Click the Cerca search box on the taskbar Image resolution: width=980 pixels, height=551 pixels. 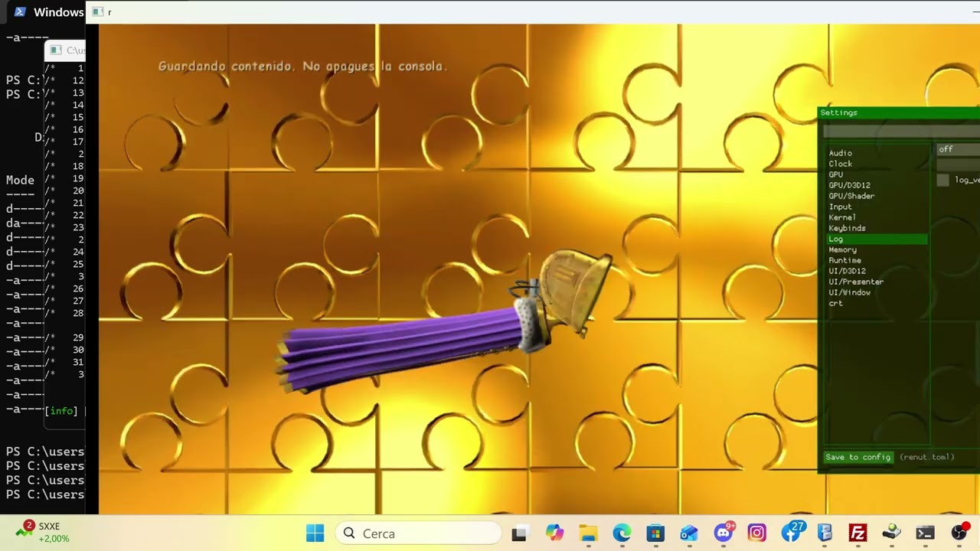(418, 533)
